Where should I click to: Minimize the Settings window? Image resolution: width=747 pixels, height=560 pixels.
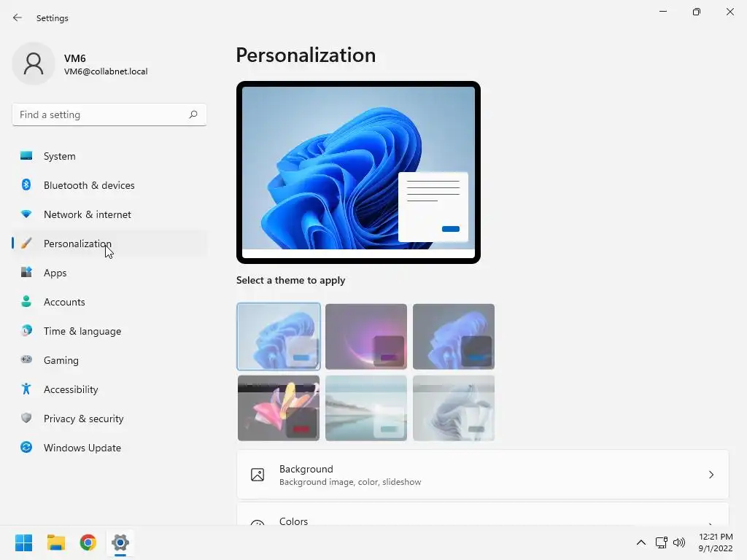662,12
